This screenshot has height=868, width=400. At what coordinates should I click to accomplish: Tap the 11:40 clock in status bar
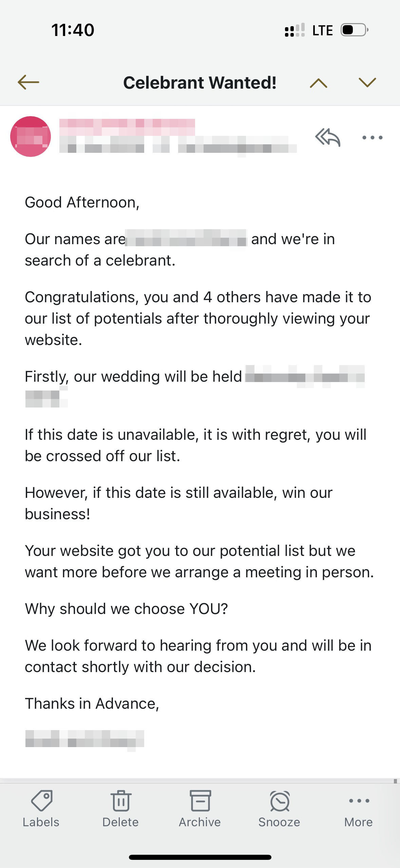73,30
